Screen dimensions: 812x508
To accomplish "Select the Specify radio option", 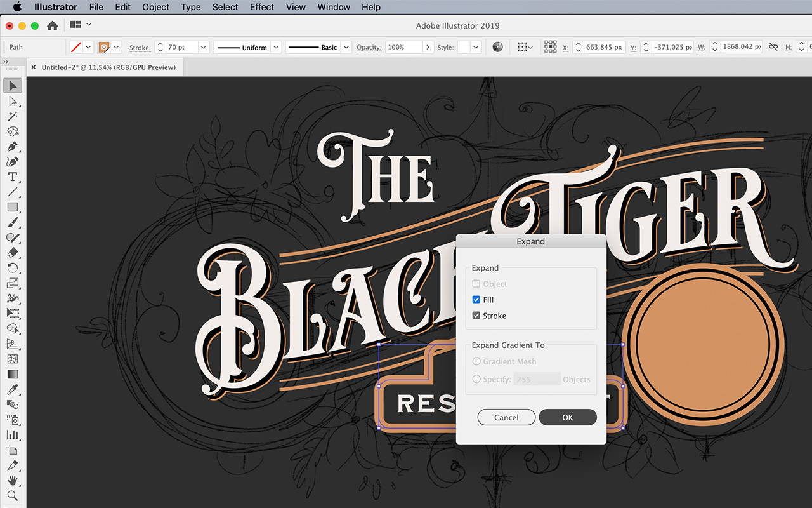I will (476, 379).
